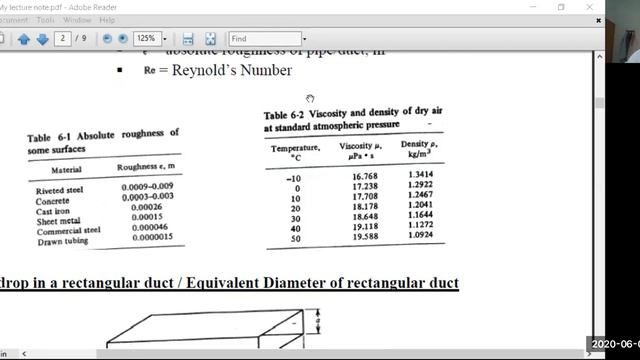Click density value 1.2041
This screenshot has height=360, width=640.
tap(420, 204)
